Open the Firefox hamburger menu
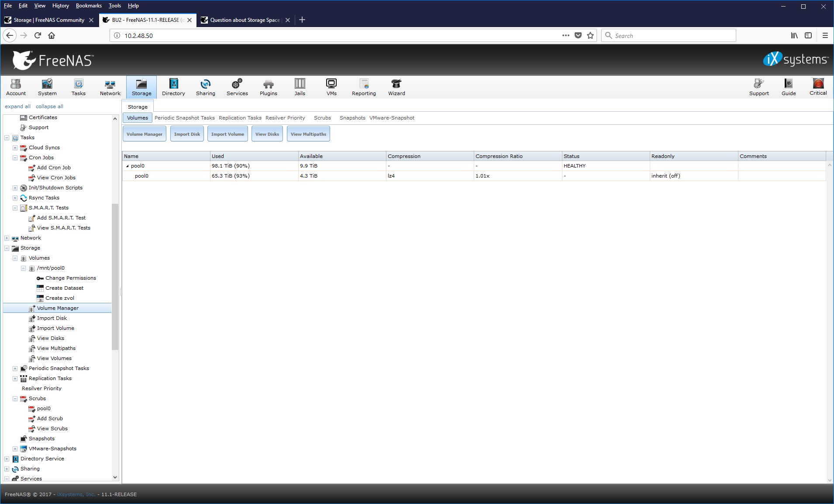This screenshot has height=504, width=834. 825,35
